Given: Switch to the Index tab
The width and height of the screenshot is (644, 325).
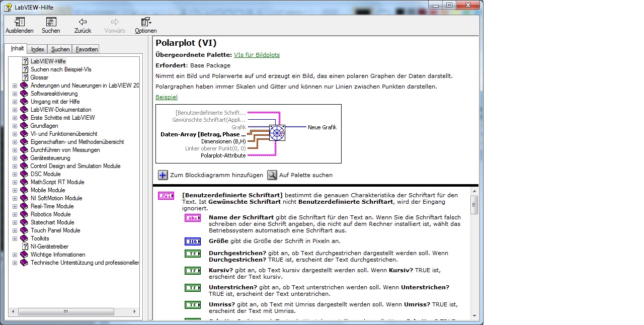Looking at the screenshot, I should [x=38, y=49].
